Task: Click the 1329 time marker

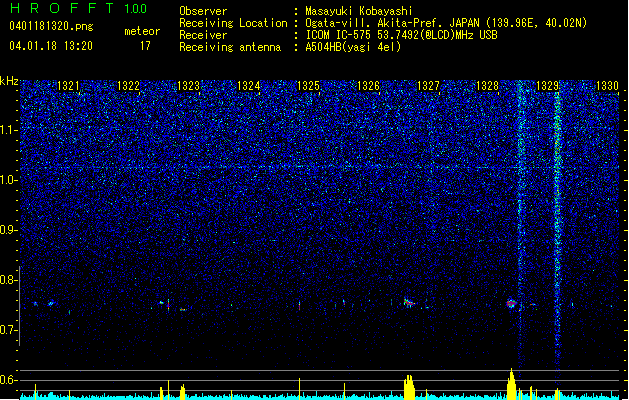Action: pyautogui.click(x=548, y=86)
